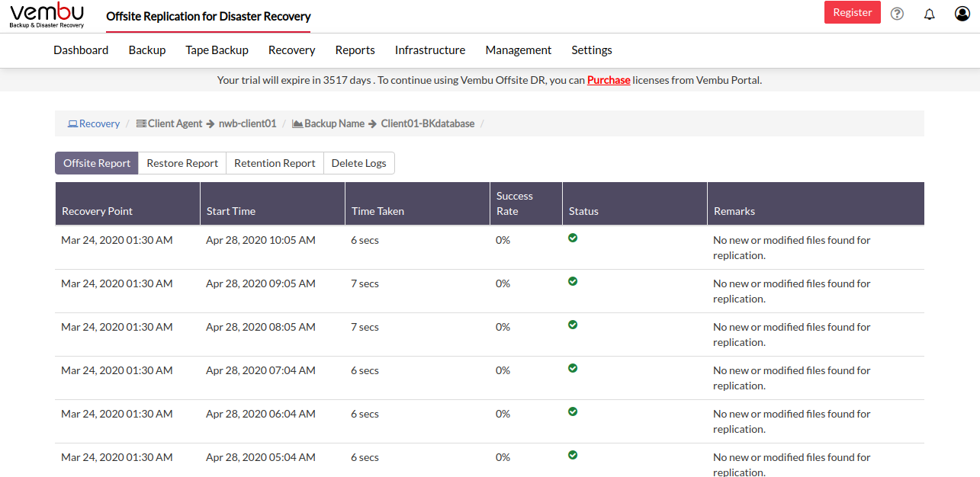Click the green status check for 06:04 AM row
This screenshot has height=477, width=980.
coord(573,411)
